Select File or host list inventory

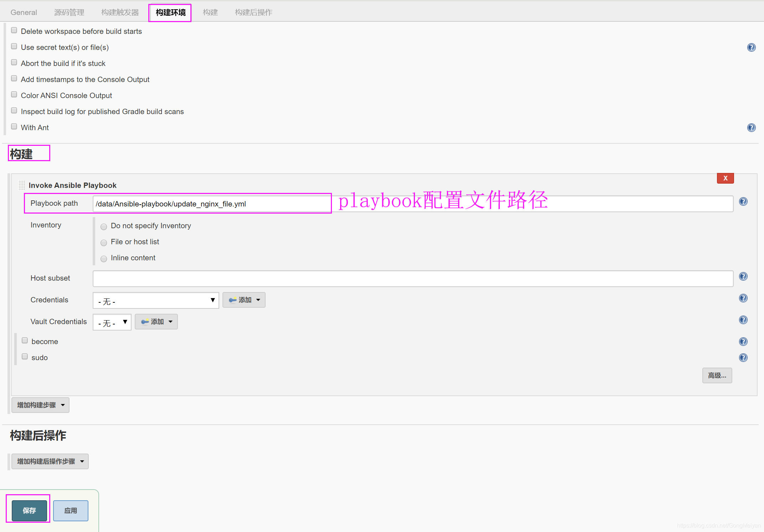[104, 243]
